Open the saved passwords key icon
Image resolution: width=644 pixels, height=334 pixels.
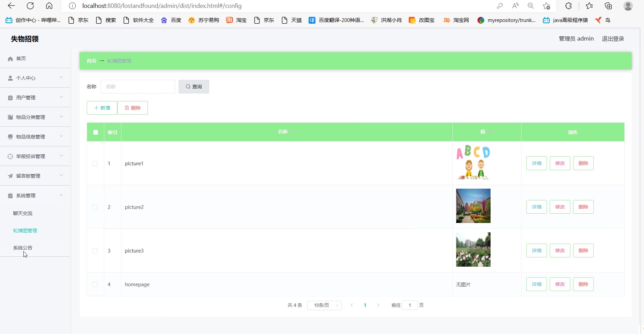pos(500,6)
